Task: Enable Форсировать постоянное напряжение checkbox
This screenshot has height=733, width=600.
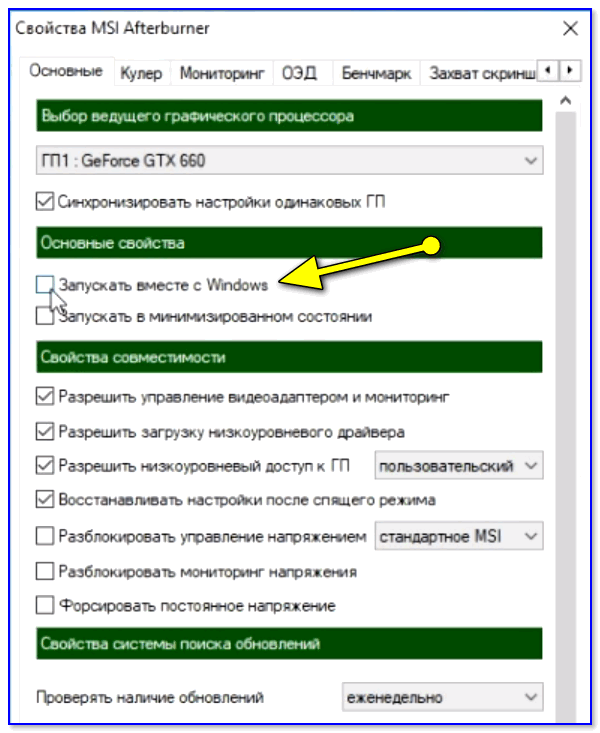Action: pyautogui.click(x=44, y=605)
